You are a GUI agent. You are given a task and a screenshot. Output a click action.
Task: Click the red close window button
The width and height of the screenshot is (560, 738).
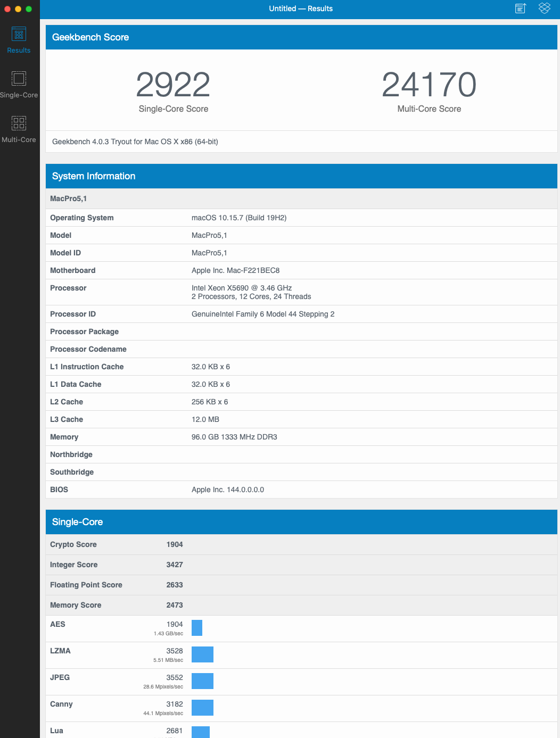click(x=7, y=9)
